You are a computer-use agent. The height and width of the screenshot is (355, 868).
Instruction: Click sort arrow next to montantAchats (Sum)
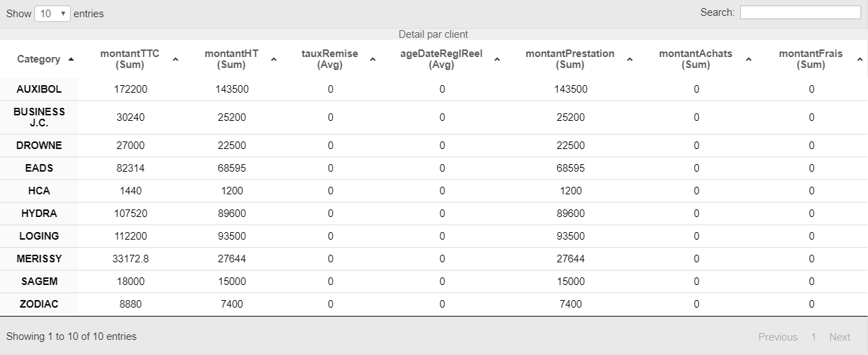point(748,60)
